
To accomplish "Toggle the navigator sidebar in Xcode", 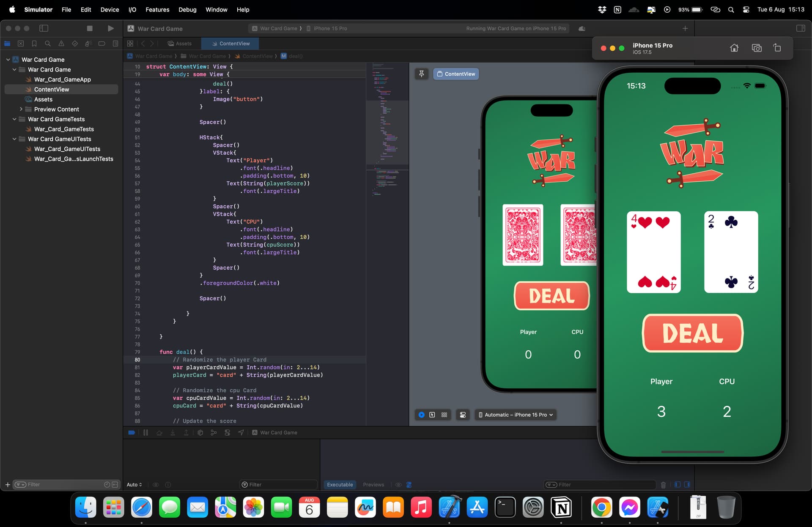I will [x=44, y=28].
